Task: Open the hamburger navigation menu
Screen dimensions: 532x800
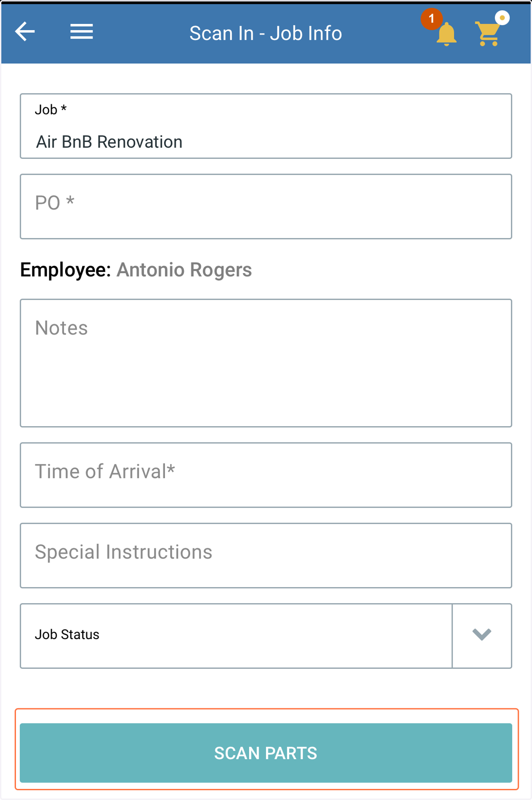Action: pyautogui.click(x=82, y=31)
